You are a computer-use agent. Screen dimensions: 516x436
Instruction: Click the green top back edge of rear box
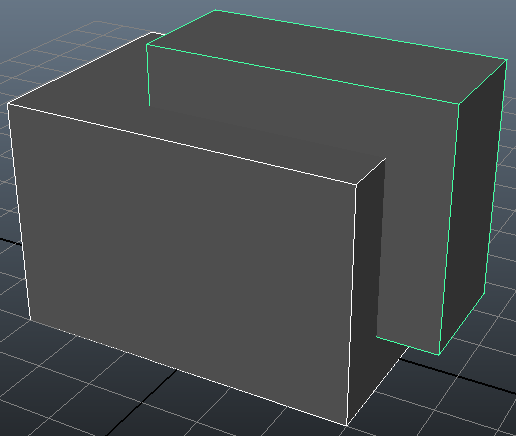click(x=361, y=35)
